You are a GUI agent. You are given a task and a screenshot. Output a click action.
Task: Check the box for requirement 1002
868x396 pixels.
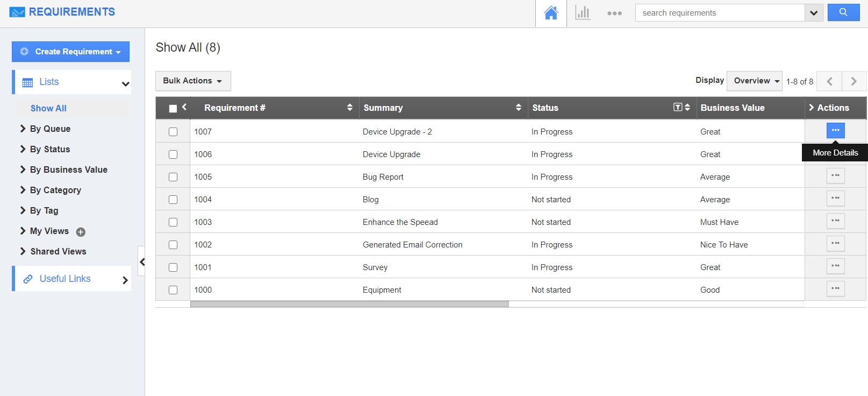coord(173,245)
